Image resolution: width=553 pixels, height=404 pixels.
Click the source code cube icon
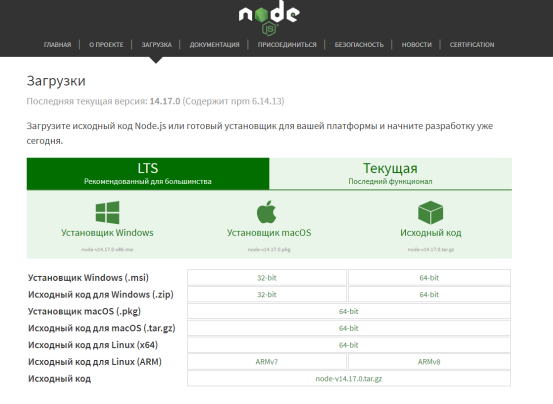point(430,213)
